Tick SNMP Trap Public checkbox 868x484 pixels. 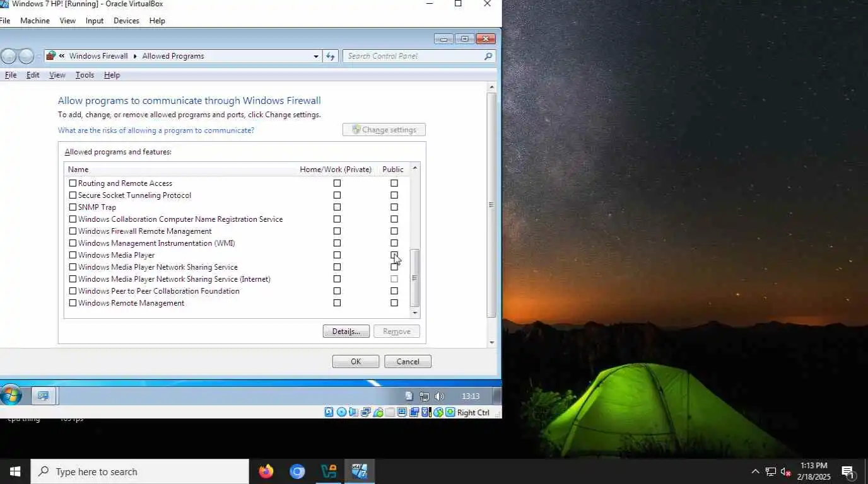[394, 207]
